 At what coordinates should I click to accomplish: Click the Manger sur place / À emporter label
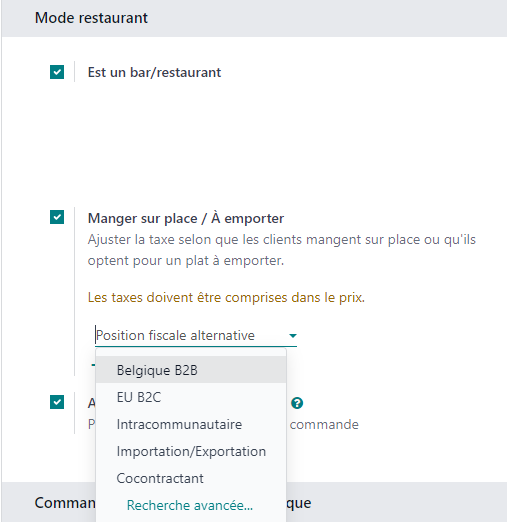click(x=186, y=218)
